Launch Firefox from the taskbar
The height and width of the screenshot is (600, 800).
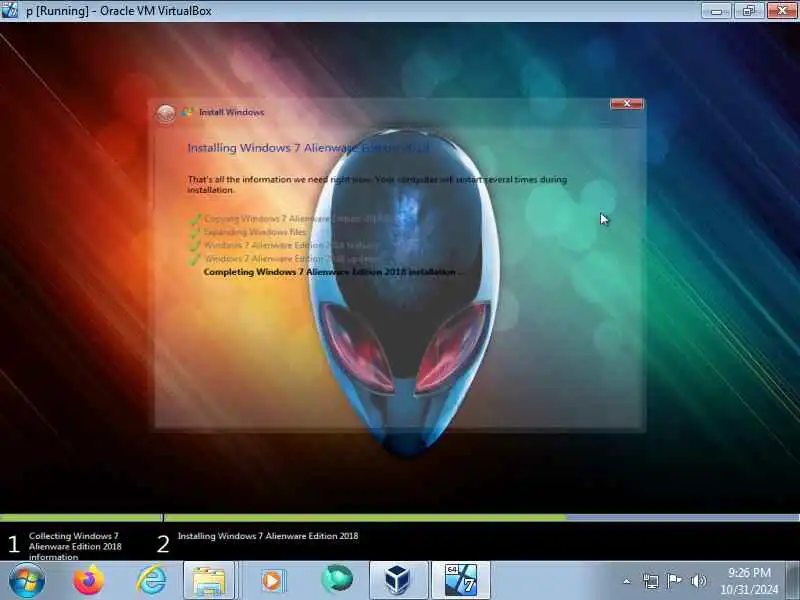click(x=89, y=580)
